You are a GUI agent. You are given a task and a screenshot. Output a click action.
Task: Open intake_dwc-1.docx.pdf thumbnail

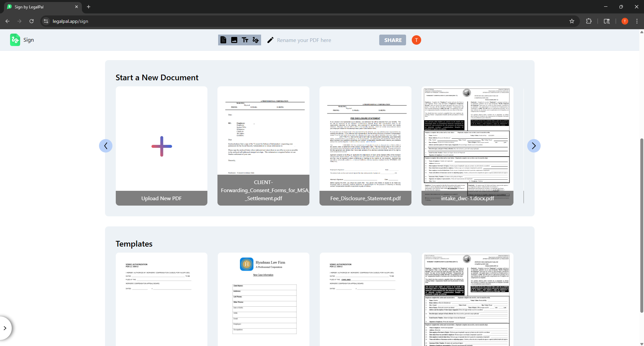[467, 146]
